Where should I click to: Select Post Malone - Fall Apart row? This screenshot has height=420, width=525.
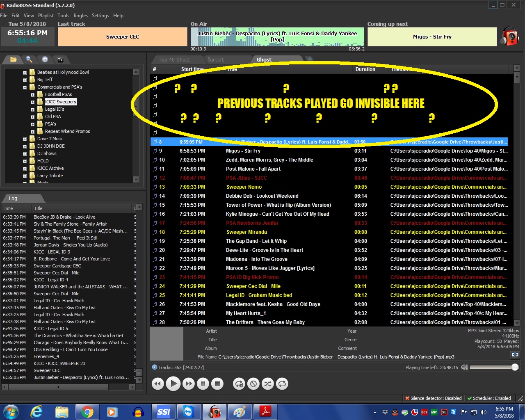point(329,169)
